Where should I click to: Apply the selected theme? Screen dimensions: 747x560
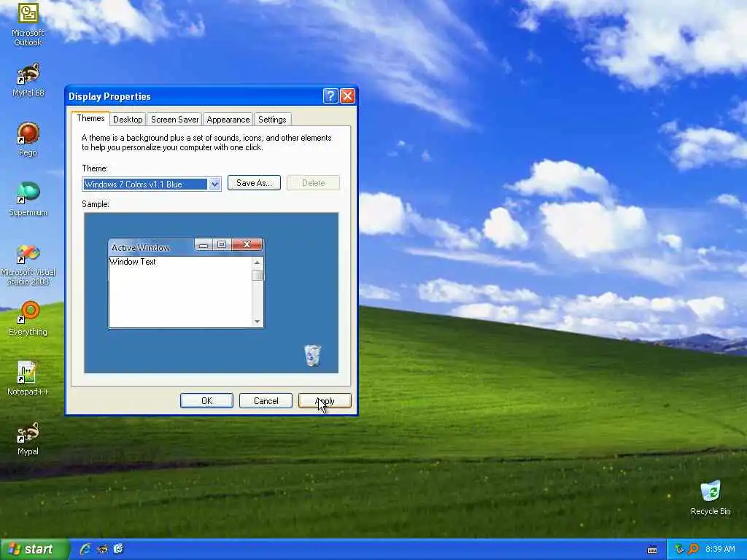tap(325, 401)
